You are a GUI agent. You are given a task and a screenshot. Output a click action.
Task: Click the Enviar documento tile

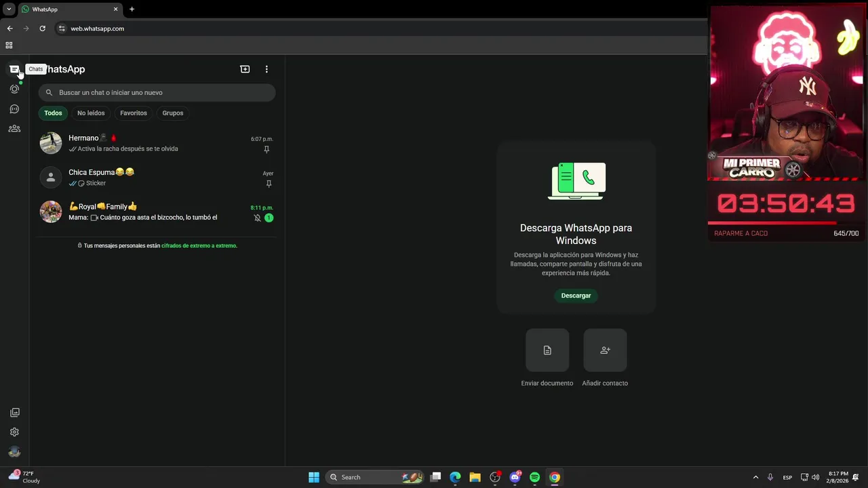coord(547,350)
